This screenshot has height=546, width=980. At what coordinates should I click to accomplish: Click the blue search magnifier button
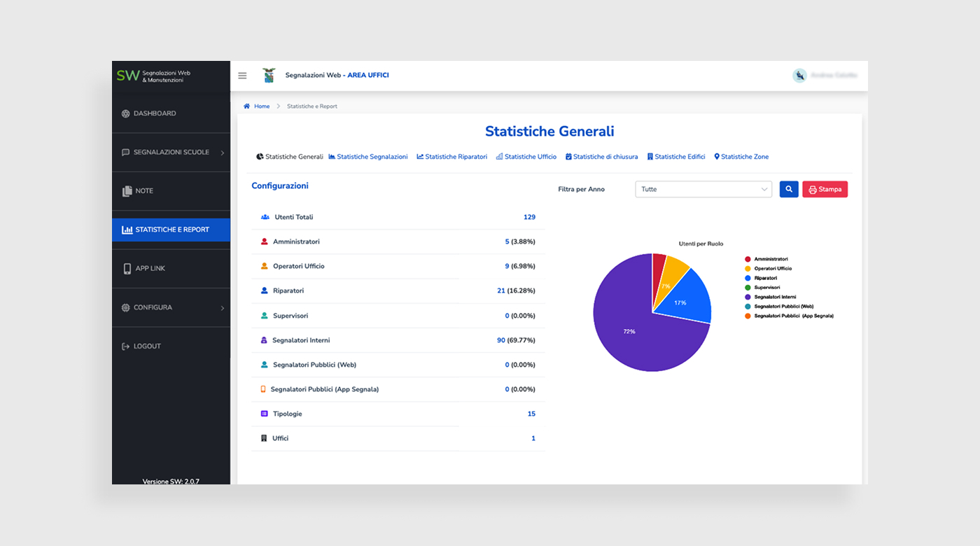(x=789, y=189)
